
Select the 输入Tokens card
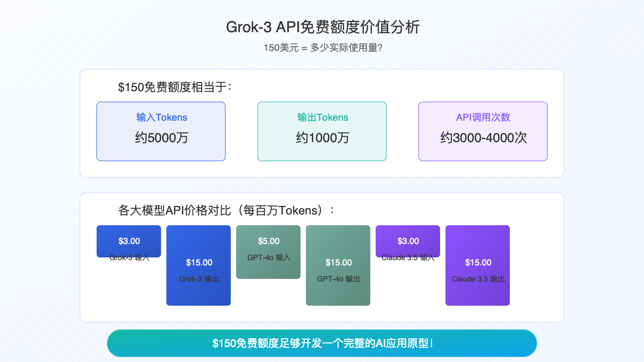coord(161,131)
